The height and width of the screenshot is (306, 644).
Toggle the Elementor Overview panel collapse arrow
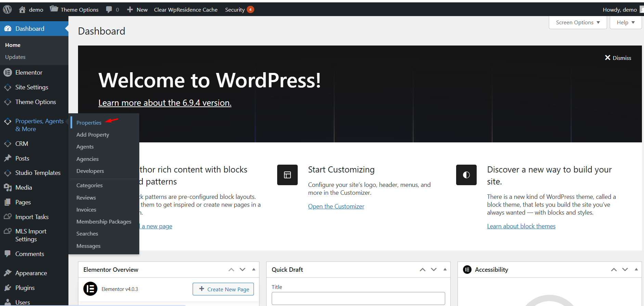[254, 269]
